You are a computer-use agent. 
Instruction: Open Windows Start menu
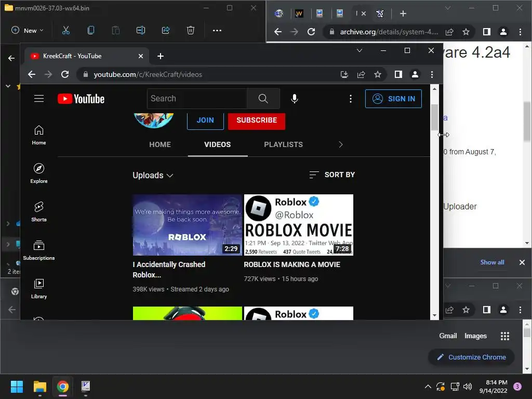[x=17, y=387]
